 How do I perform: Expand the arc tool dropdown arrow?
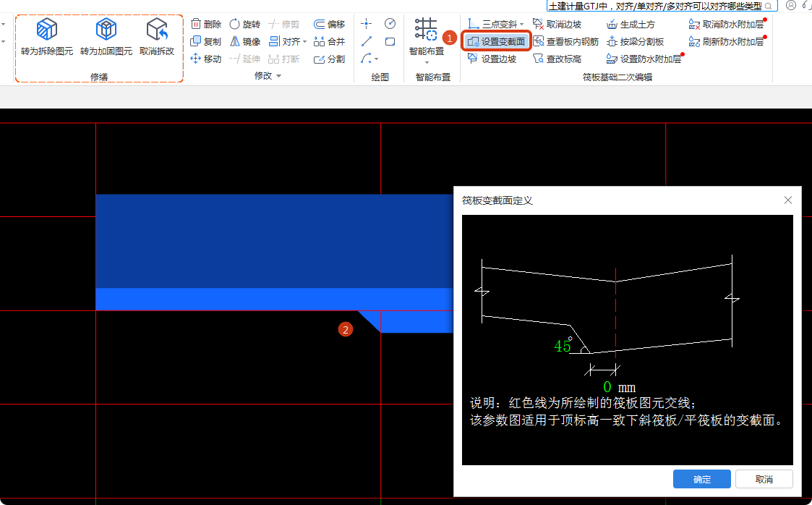[376, 59]
